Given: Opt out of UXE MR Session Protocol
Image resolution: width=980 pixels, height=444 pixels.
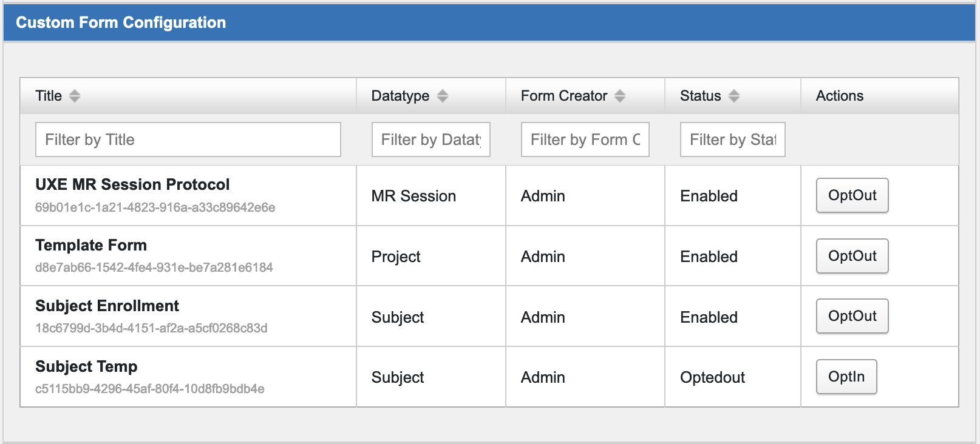Looking at the screenshot, I should 852,195.
